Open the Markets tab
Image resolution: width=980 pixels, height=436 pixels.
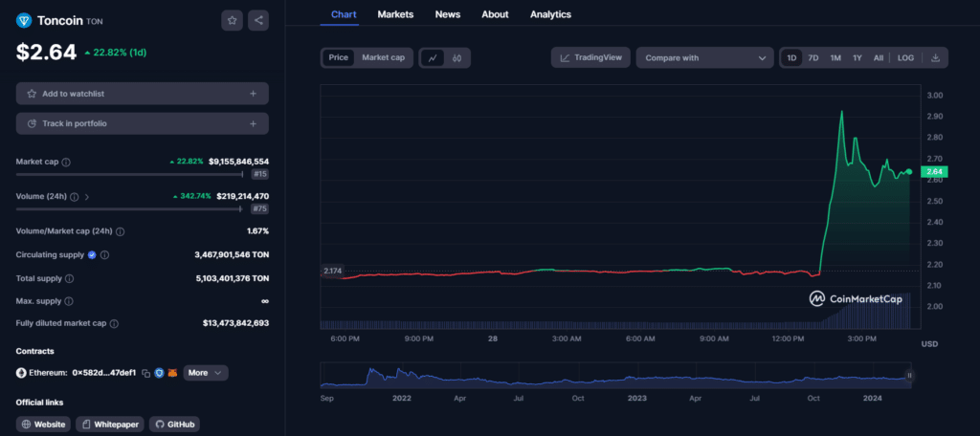pos(395,13)
